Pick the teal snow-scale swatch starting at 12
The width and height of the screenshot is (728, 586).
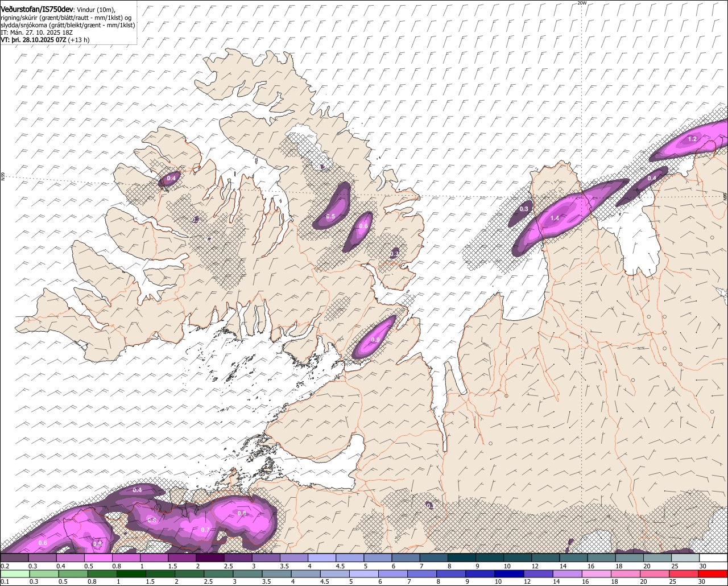[546, 558]
